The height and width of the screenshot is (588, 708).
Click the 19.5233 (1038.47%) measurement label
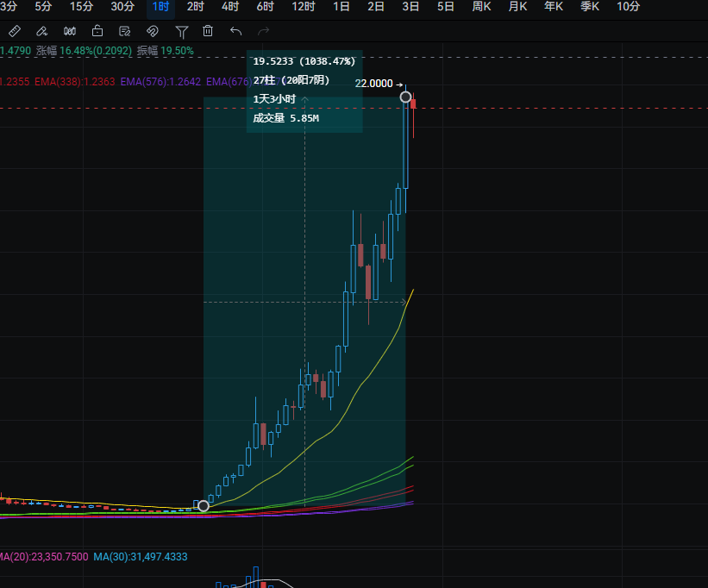pos(304,61)
